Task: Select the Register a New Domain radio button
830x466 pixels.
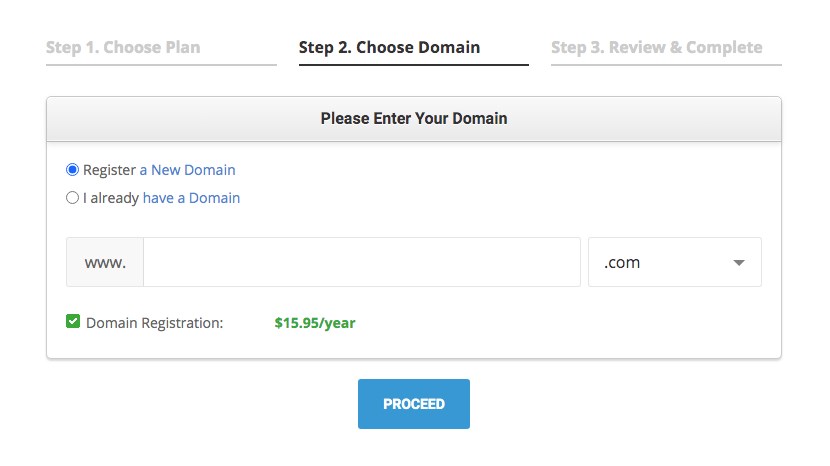Action: pos(72,170)
